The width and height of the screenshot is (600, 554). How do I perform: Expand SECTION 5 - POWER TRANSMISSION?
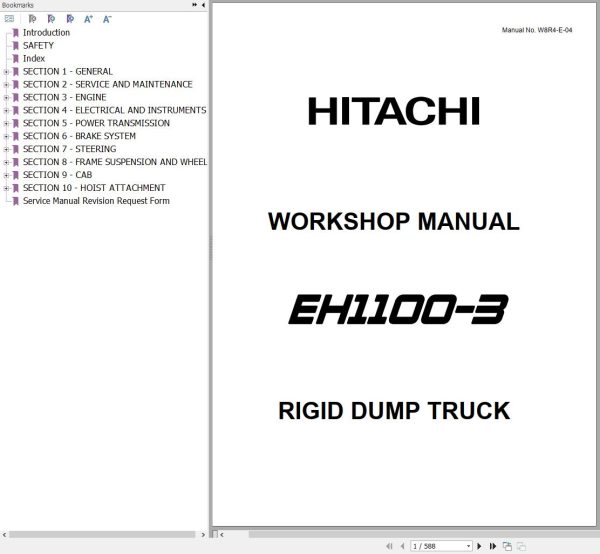[6, 124]
